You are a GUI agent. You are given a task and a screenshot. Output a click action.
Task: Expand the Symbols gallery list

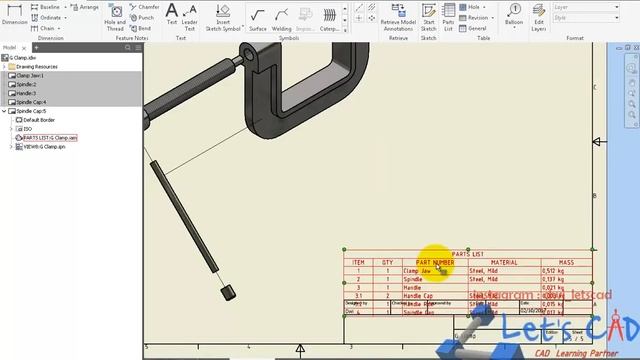tap(345, 30)
